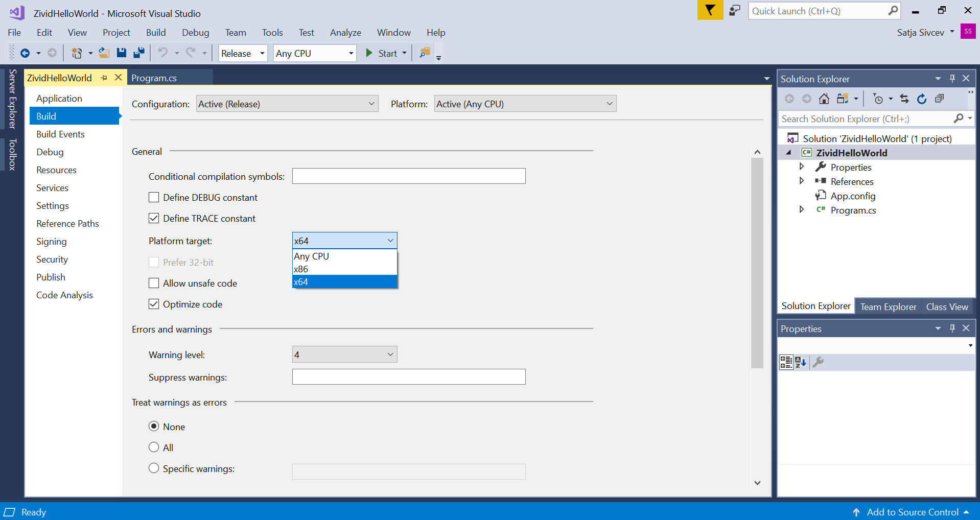The height and width of the screenshot is (520, 980).
Task: Click the Navigate Backward arrow icon
Action: point(25,53)
